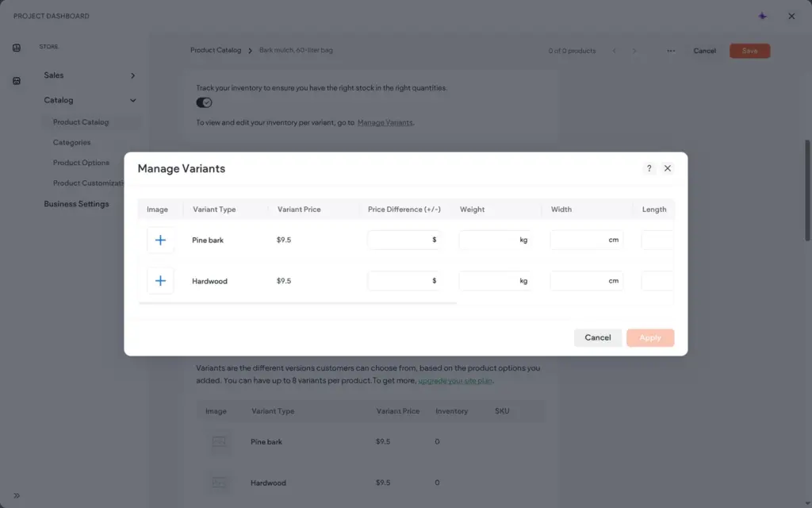Focus Price Difference field for Pine bark
812x508 pixels.
404,240
